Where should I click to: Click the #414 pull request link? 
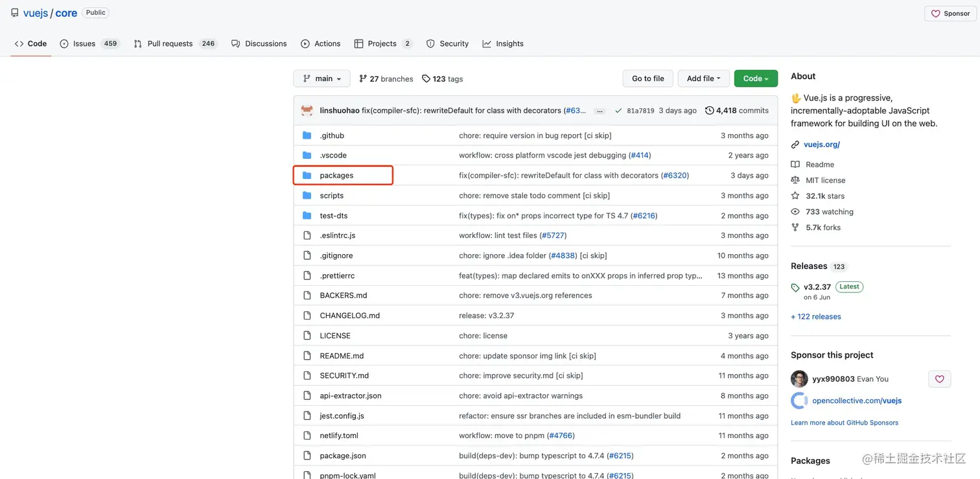(x=640, y=156)
